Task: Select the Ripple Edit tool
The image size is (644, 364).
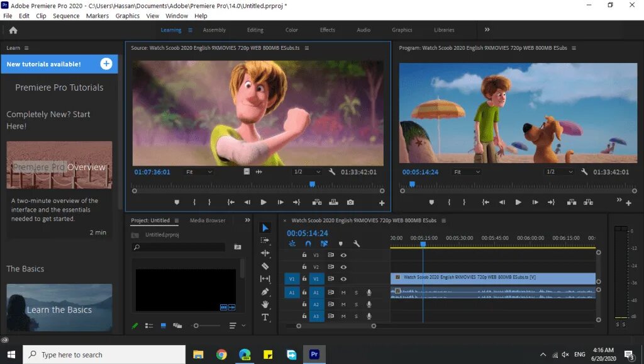Action: pyautogui.click(x=265, y=253)
